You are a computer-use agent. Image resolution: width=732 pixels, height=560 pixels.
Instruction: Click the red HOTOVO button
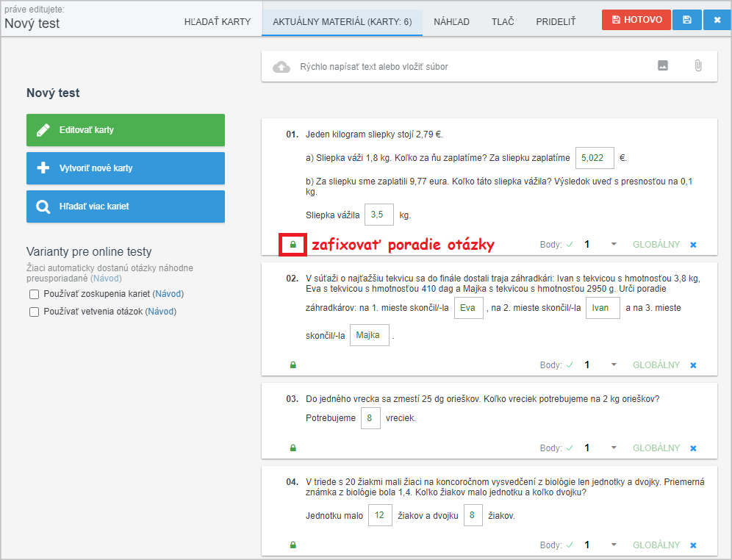(x=636, y=20)
